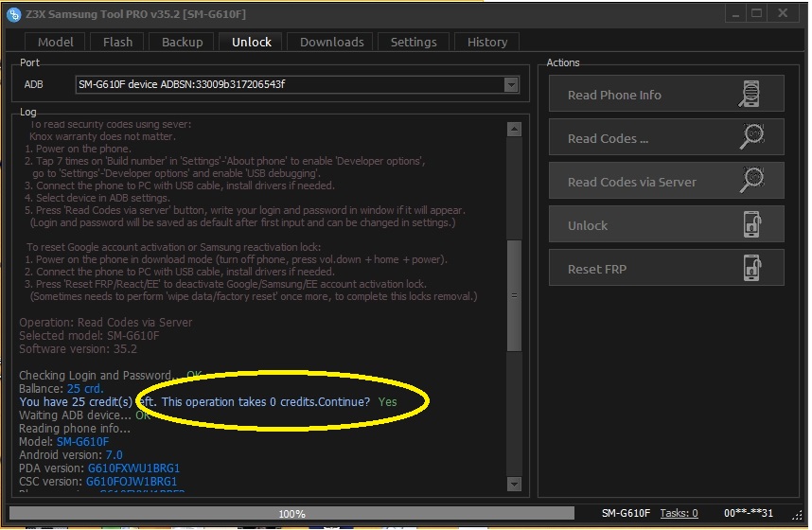Click the Yes confirmation text in log

pyautogui.click(x=387, y=402)
